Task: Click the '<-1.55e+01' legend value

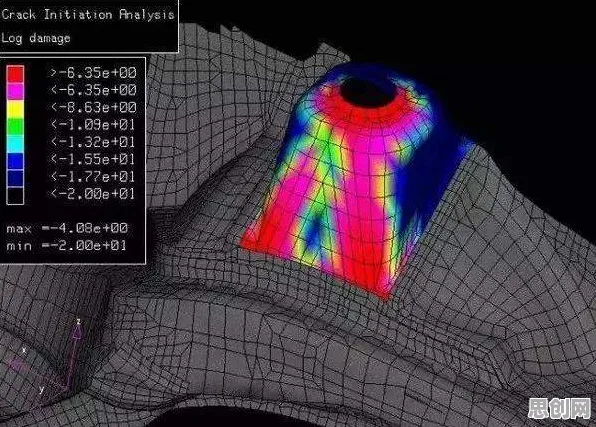Action: pos(93,159)
